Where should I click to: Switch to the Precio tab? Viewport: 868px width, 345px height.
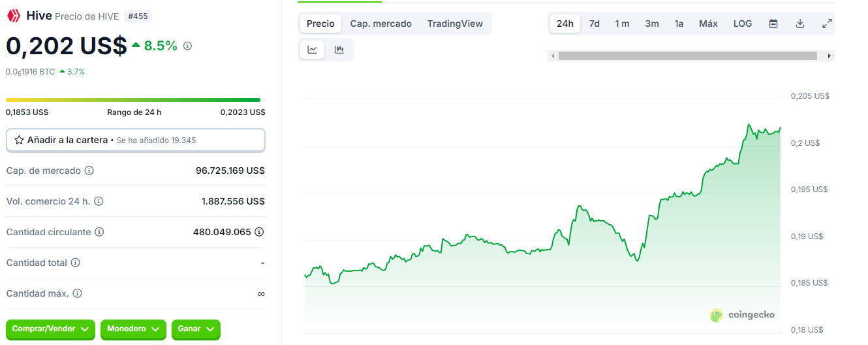tap(320, 24)
